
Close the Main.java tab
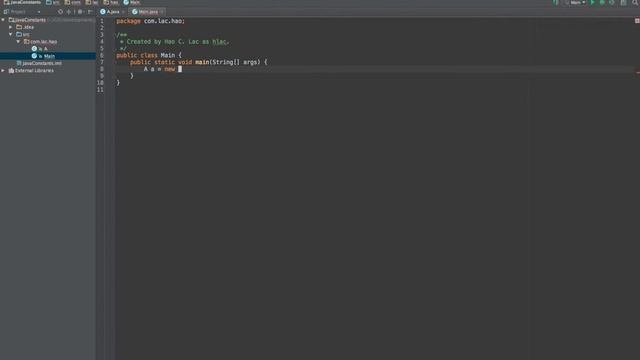point(162,12)
